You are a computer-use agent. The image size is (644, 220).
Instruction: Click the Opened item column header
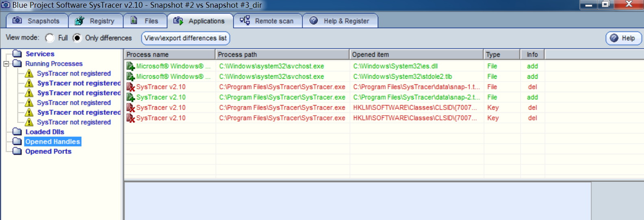[416, 54]
